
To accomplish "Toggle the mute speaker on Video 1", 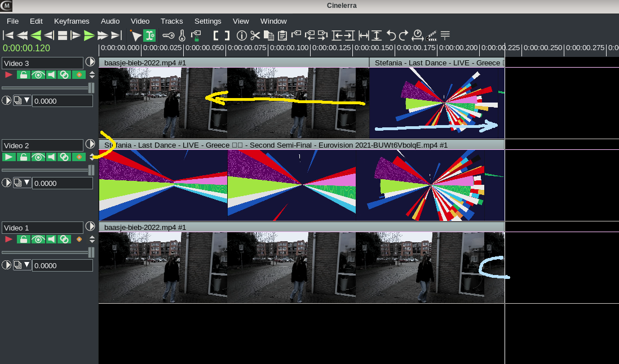I will pos(51,239).
